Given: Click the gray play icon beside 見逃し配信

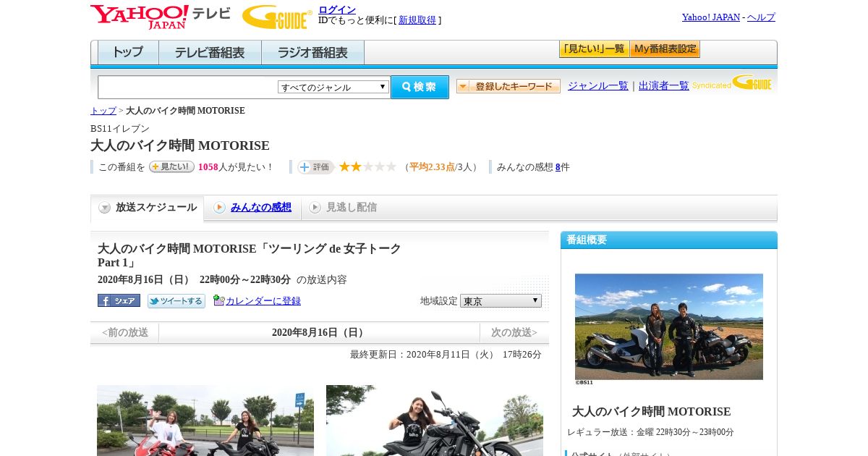Looking at the screenshot, I should [315, 208].
